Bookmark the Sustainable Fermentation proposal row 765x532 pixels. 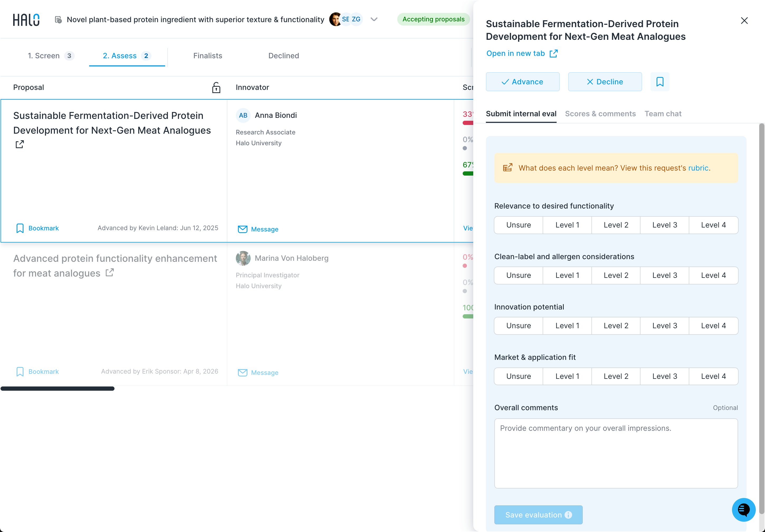[37, 228]
